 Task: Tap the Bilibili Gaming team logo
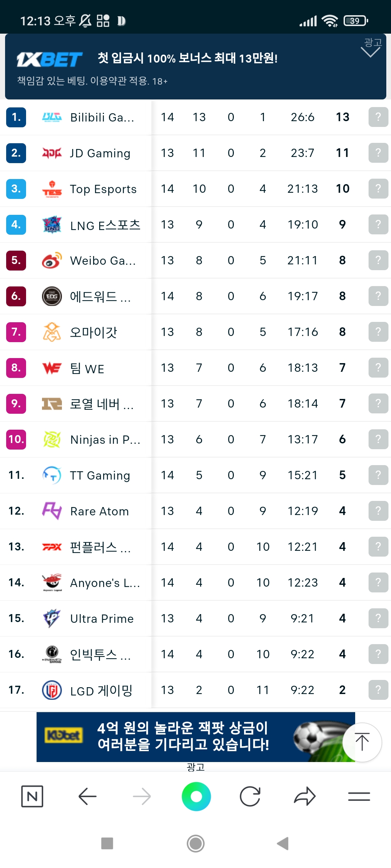52,117
